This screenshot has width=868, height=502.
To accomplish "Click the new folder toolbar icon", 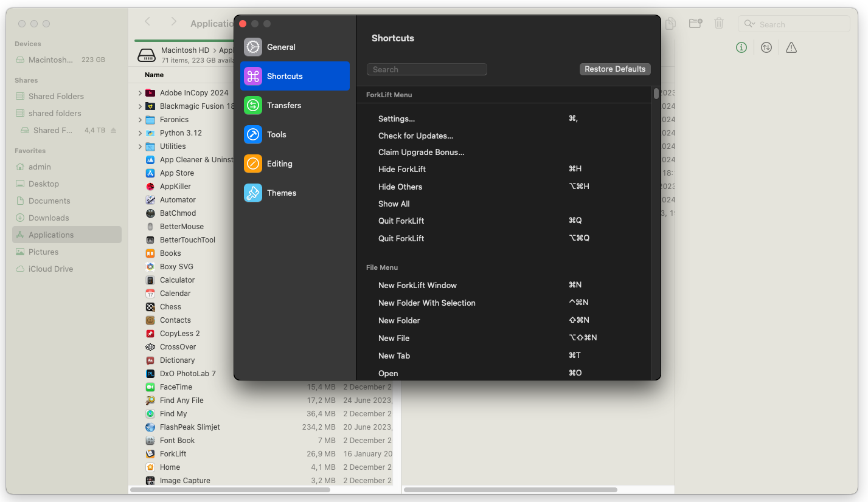I will 695,24.
